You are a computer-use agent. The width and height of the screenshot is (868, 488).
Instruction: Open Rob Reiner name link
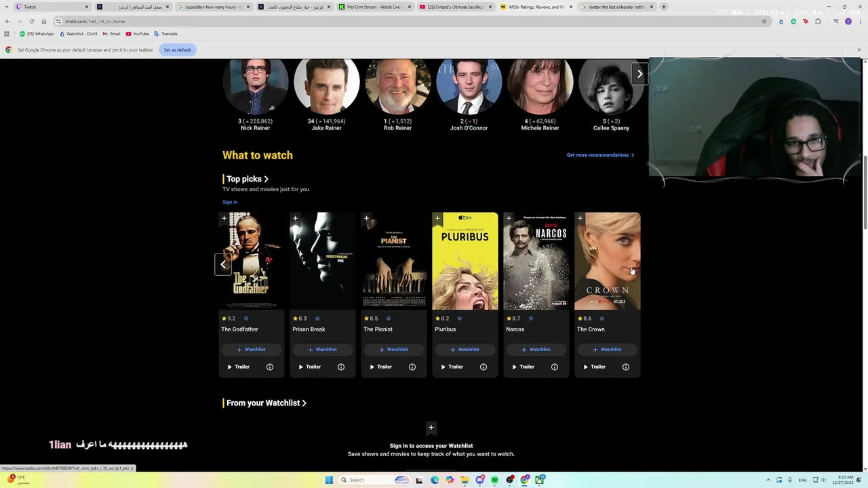pyautogui.click(x=397, y=128)
